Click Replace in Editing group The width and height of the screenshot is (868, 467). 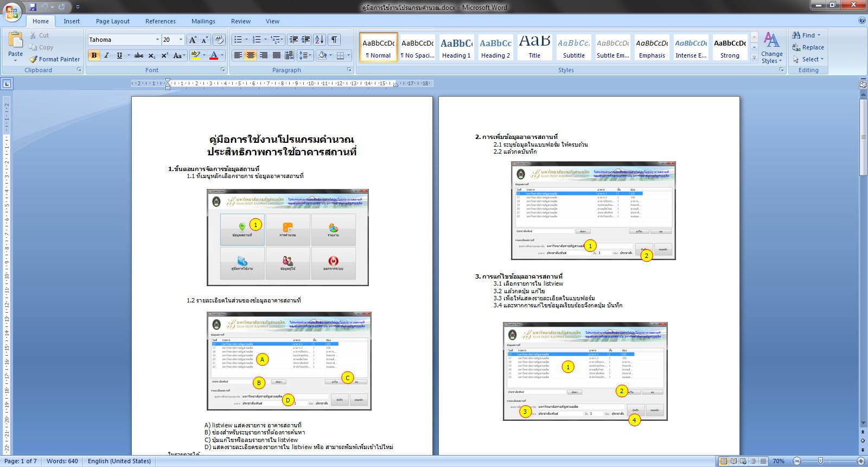click(808, 47)
